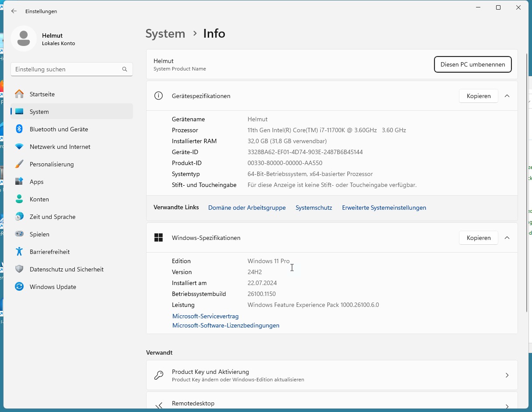Click the RAM value 32,0 GB
532x412 pixels.
287,141
